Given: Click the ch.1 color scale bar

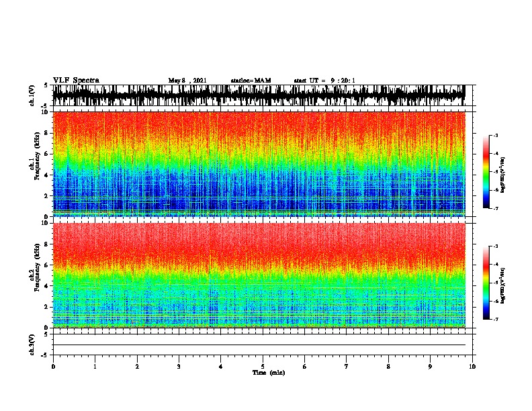Looking at the screenshot, I should [486, 172].
